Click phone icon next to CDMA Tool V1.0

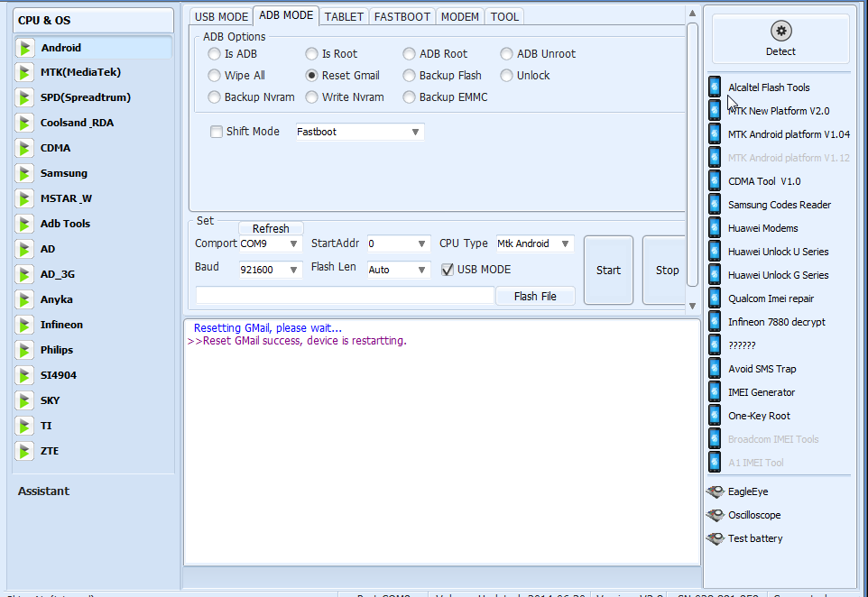coord(715,181)
